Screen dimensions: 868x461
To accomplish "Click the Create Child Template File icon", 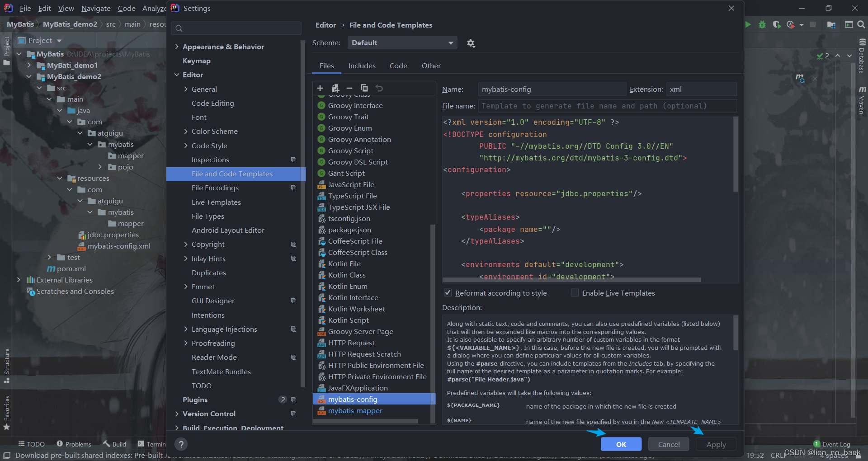I will tap(335, 88).
